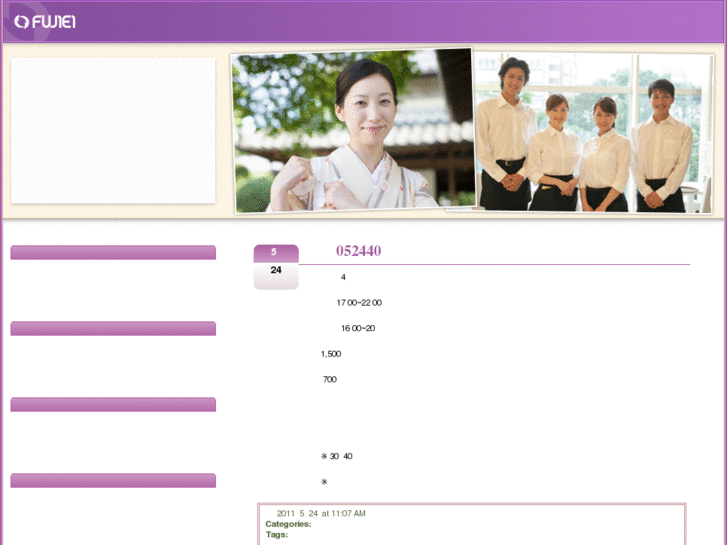This screenshot has width=727, height=545.
Task: Click the Tags: label
Action: (277, 535)
